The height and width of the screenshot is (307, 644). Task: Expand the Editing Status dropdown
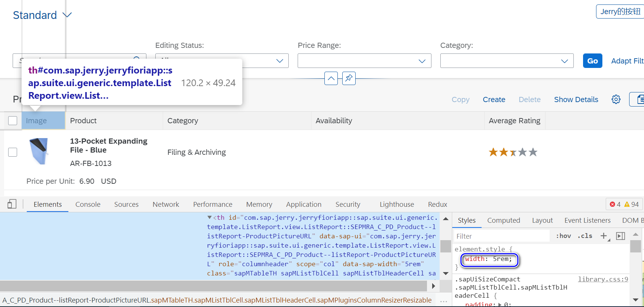tap(280, 61)
